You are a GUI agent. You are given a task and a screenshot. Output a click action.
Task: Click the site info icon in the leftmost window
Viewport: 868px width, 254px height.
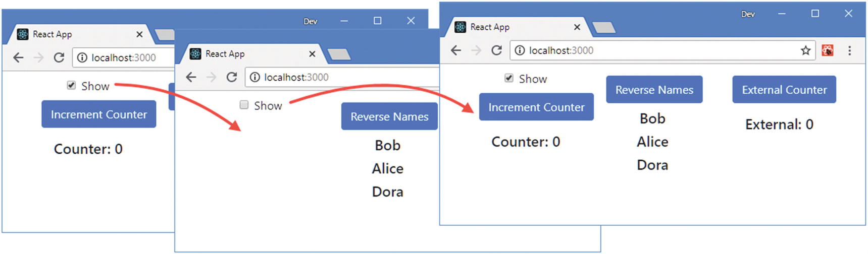pos(82,58)
